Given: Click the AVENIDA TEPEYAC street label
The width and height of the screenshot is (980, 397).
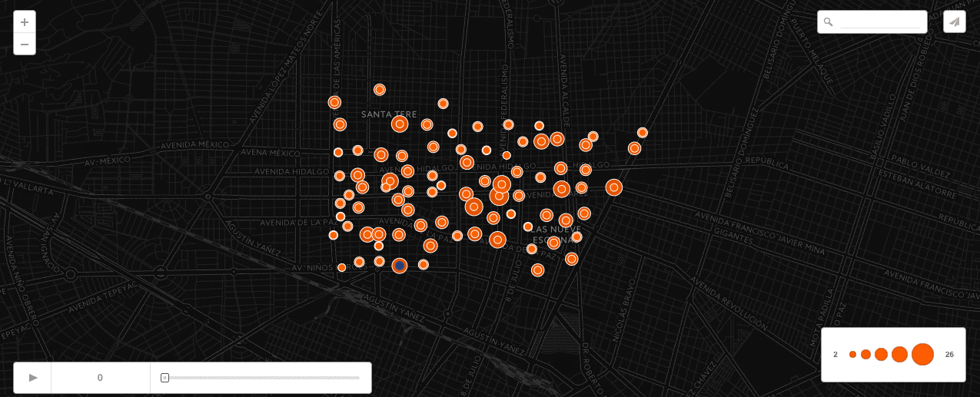Looking at the screenshot, I should [101, 296].
